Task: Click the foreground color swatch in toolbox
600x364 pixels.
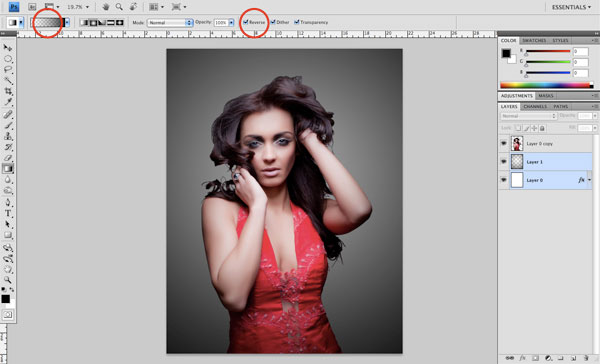Action: tap(5, 299)
